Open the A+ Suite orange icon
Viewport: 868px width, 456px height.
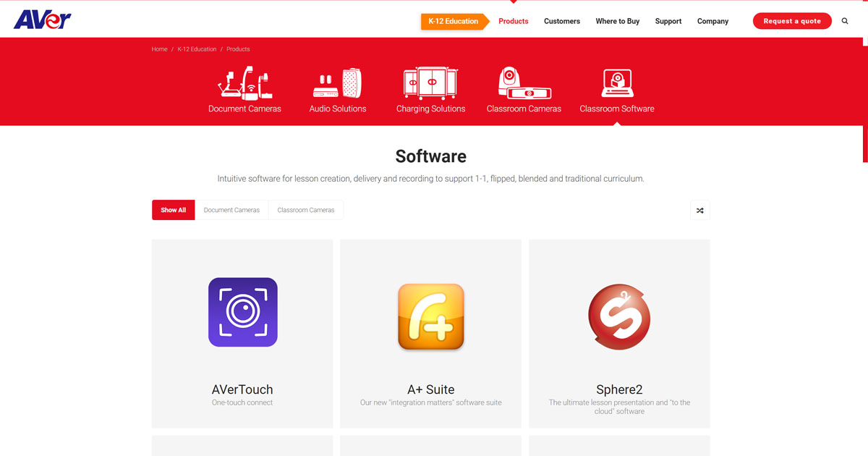click(431, 316)
